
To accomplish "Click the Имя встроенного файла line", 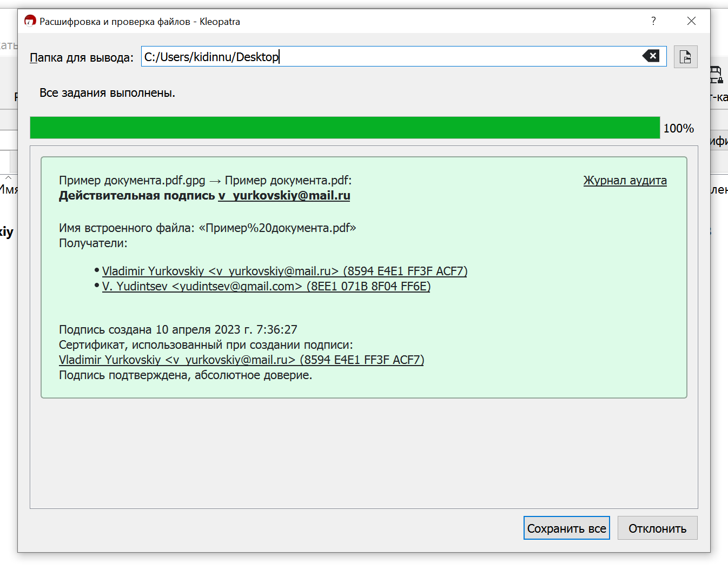I will (x=208, y=228).
